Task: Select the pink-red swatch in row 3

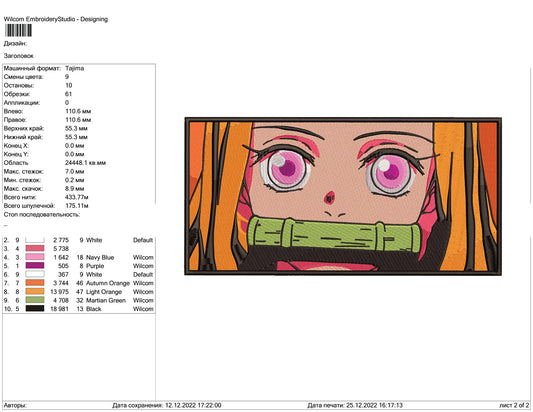Action: [35, 248]
